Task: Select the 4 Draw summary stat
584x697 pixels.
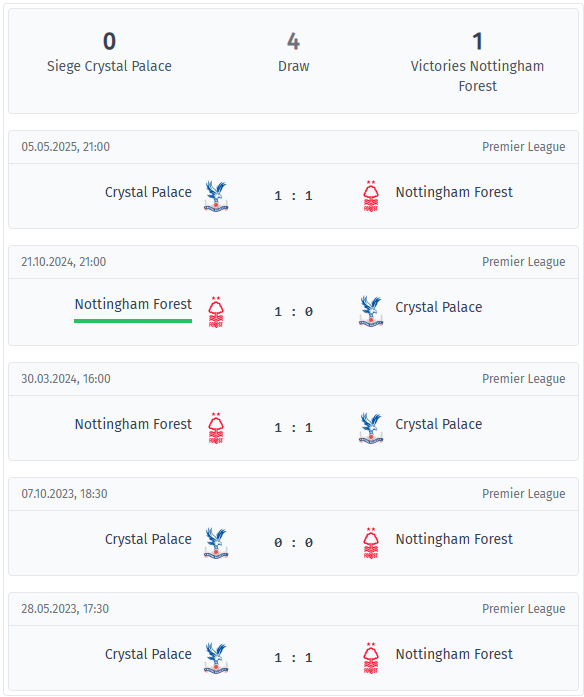Action: (x=293, y=52)
